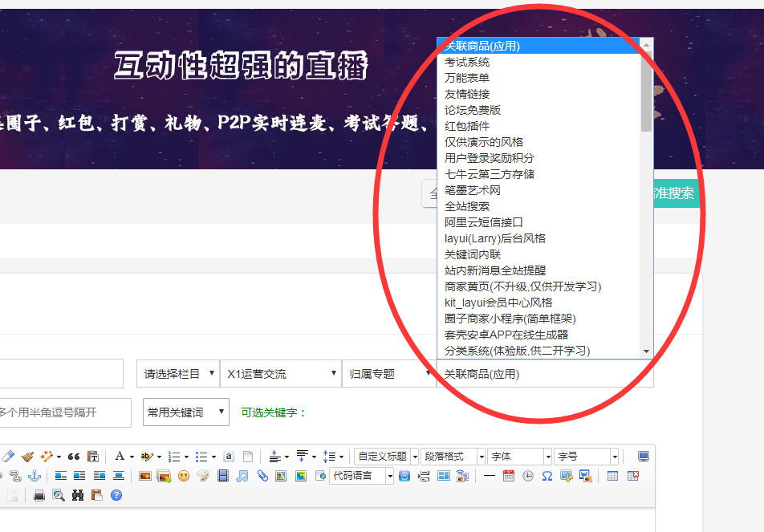This screenshot has height=532, width=764.
Task: Click the paperclip attachment icon
Action: (262, 476)
